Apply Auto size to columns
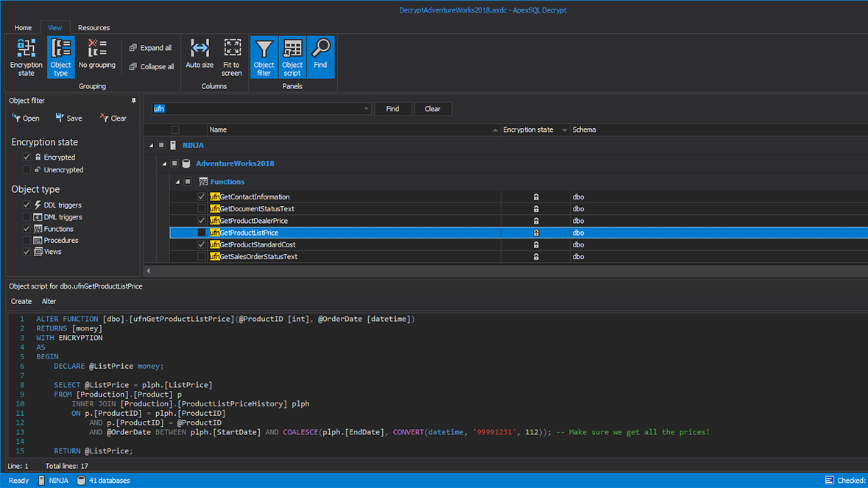Screen dimensions: 868x488 [200, 54]
